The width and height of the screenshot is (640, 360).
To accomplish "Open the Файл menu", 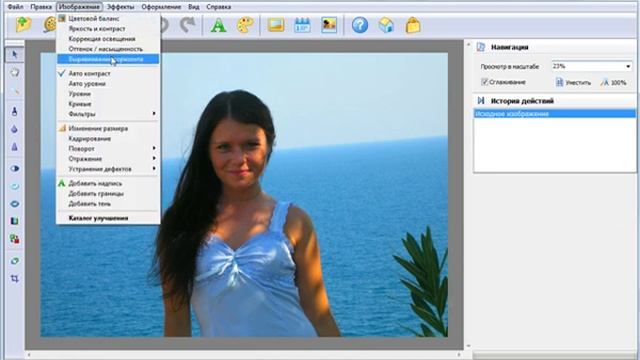I will (x=16, y=7).
